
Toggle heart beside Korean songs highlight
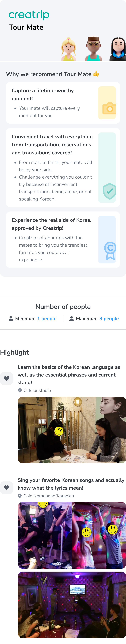[x=6, y=488]
